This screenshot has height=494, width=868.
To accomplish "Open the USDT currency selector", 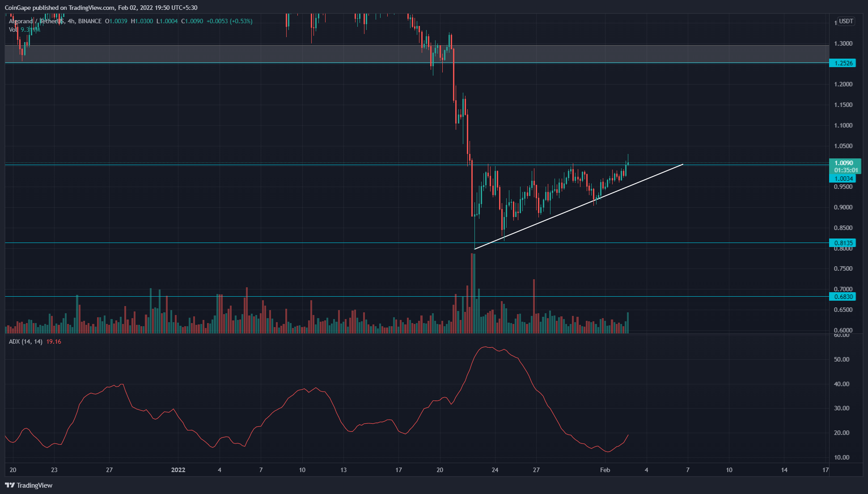I will [846, 21].
